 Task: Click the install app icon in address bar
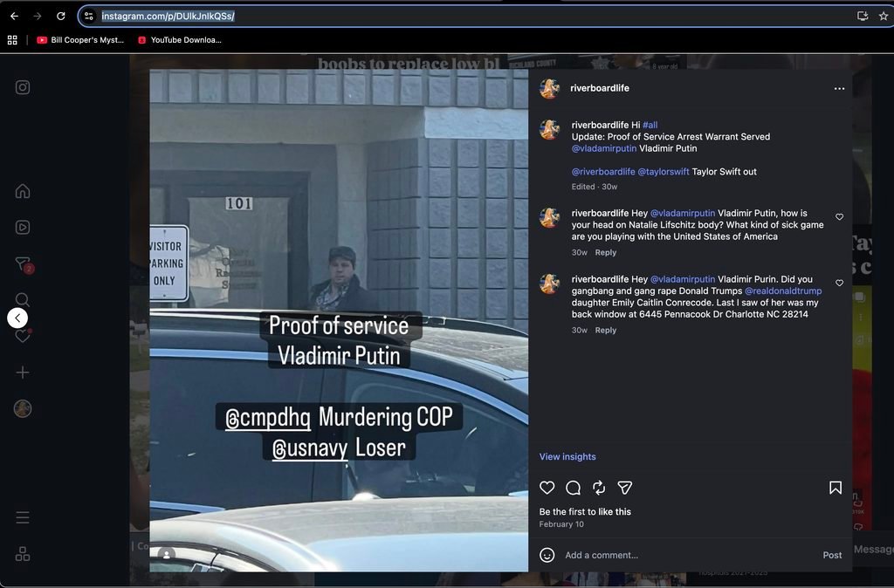(863, 16)
